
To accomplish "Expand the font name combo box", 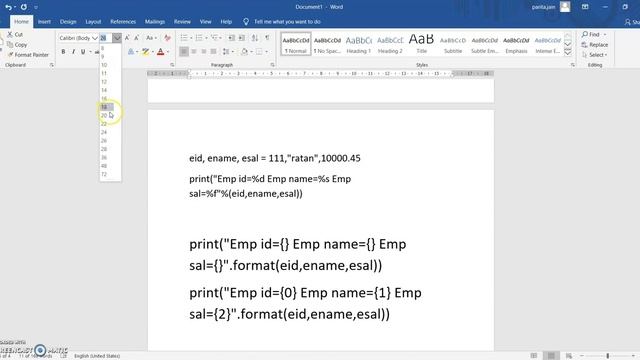I will pyautogui.click(x=95, y=38).
